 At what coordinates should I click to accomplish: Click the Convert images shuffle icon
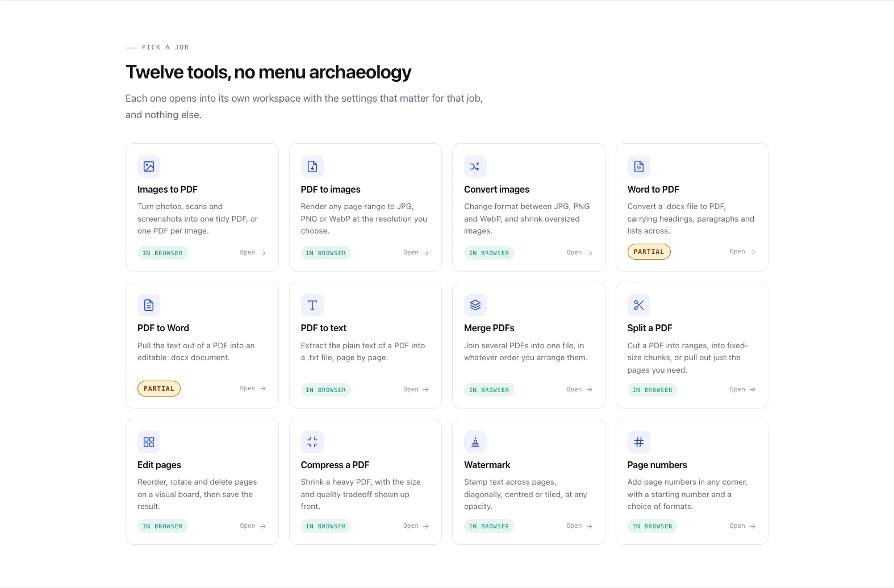(475, 166)
